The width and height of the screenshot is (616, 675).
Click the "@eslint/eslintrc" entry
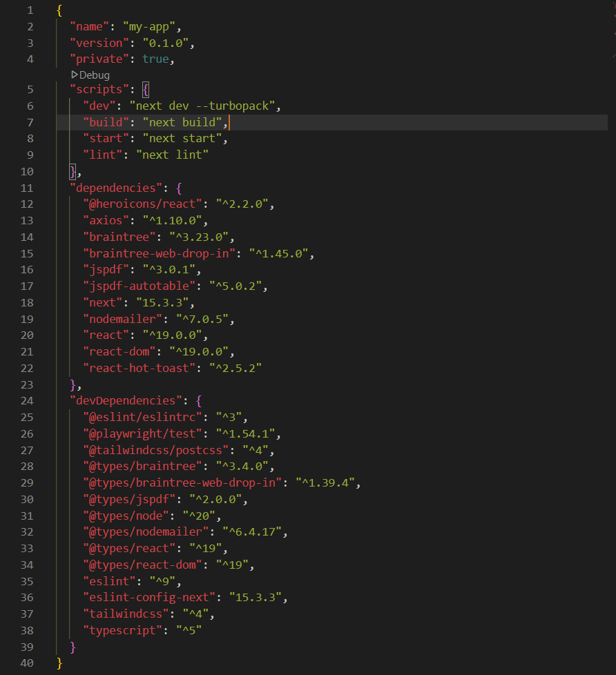point(142,417)
